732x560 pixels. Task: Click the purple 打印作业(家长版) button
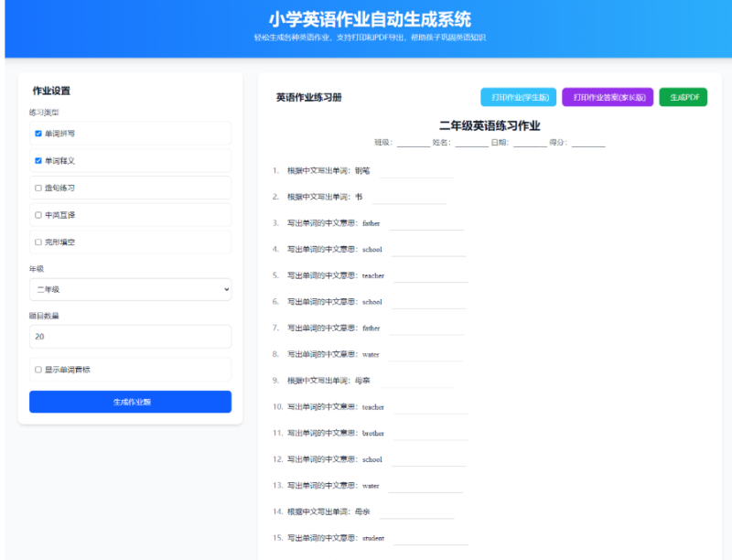608,97
